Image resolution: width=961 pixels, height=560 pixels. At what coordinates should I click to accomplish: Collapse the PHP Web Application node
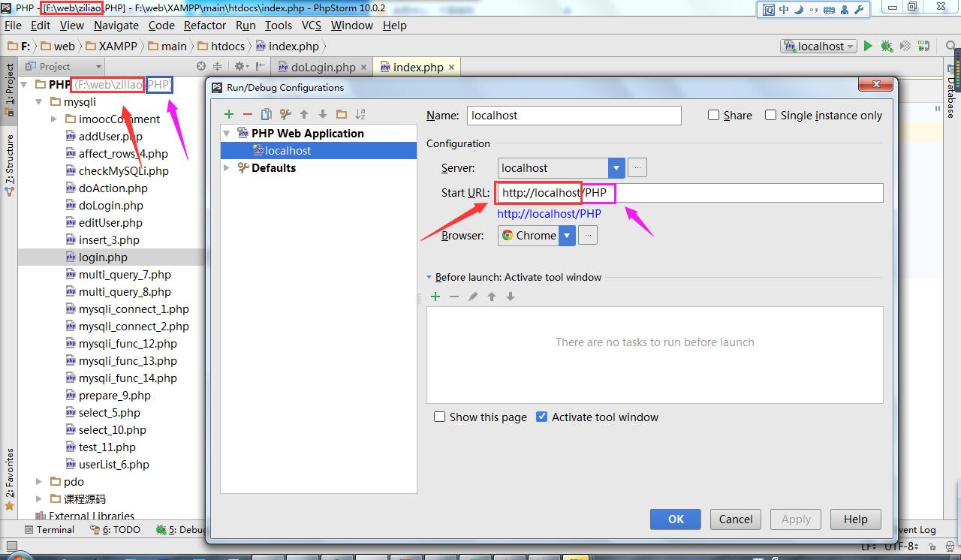[227, 134]
